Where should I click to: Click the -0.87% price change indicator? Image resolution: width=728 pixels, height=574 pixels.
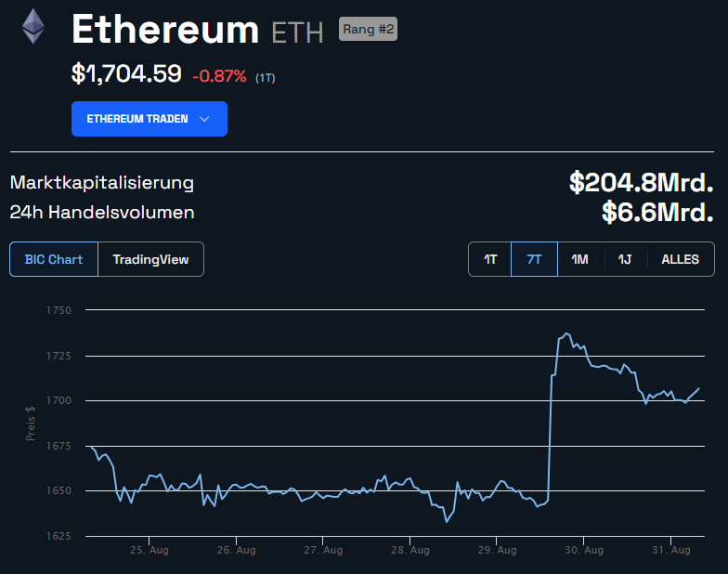pos(219,76)
